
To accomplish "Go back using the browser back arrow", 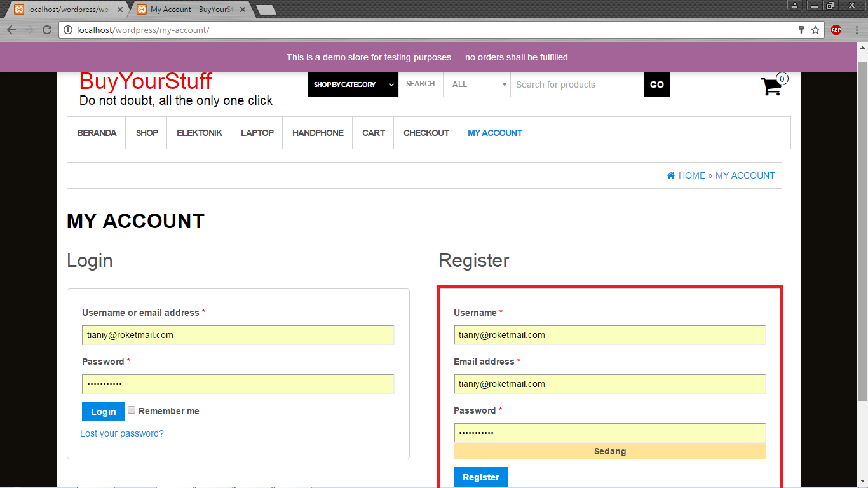I will tap(11, 30).
